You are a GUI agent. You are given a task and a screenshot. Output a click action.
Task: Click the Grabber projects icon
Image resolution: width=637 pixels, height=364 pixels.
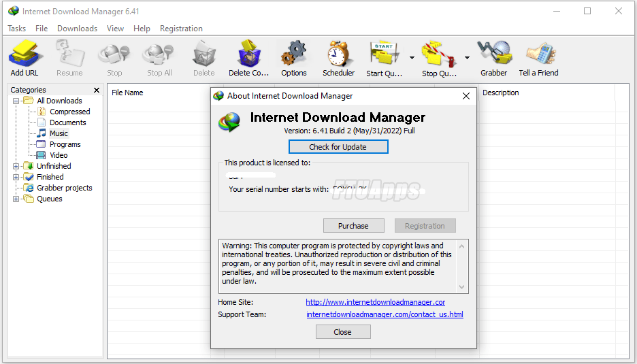(29, 188)
